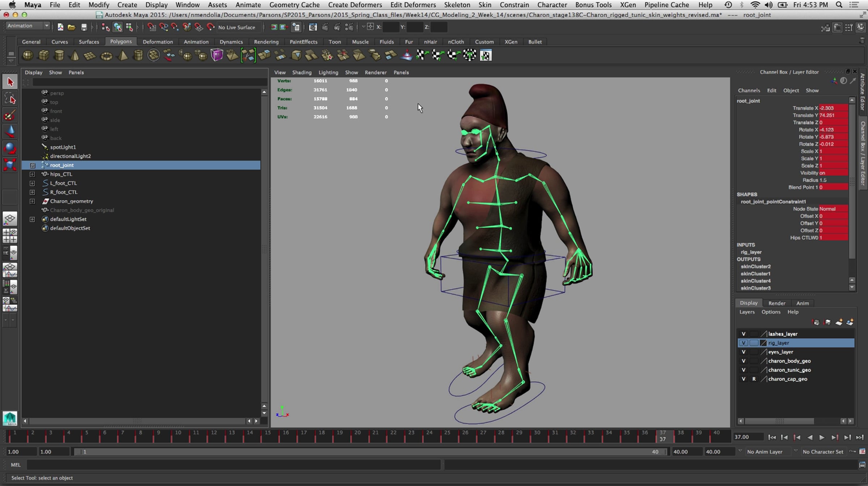The height and width of the screenshot is (486, 868).
Task: Select the Move tool
Action: [x=10, y=132]
